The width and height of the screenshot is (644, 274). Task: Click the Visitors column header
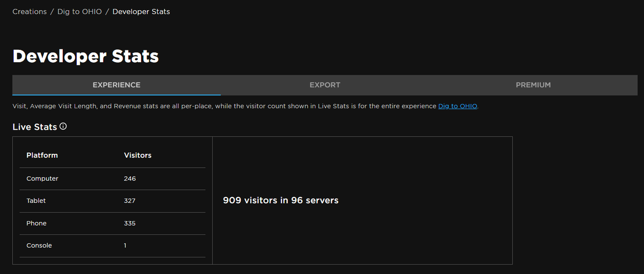pyautogui.click(x=137, y=155)
